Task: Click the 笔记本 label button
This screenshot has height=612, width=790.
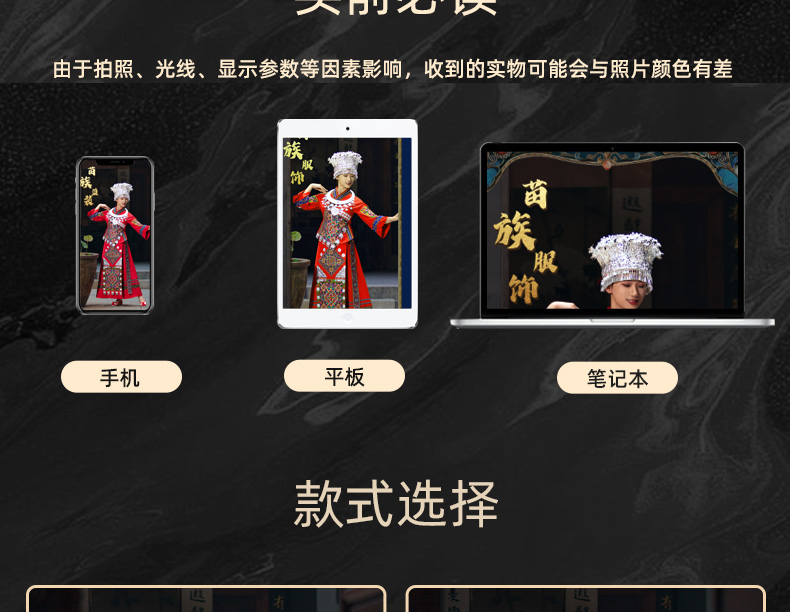Action: click(x=617, y=378)
